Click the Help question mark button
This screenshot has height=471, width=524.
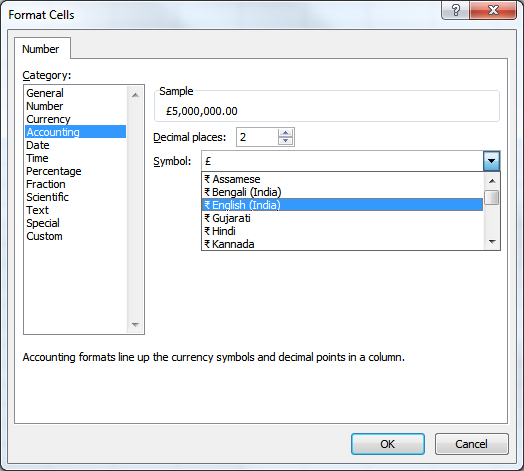455,10
